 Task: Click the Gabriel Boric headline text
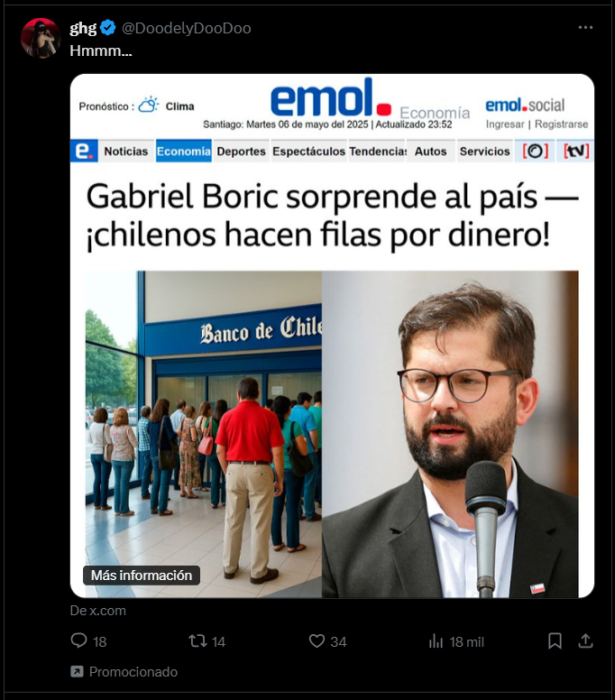[332, 216]
